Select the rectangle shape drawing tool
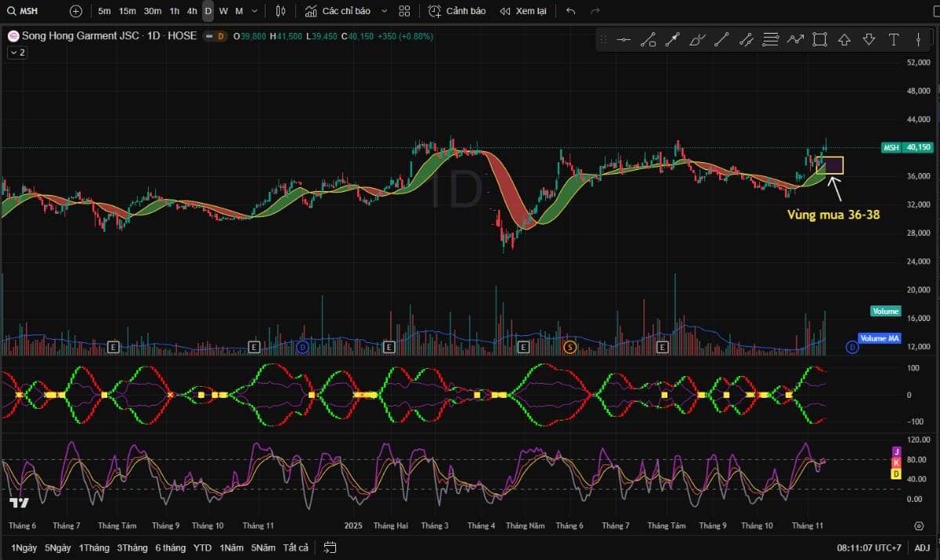Image resolution: width=940 pixels, height=560 pixels. click(819, 40)
